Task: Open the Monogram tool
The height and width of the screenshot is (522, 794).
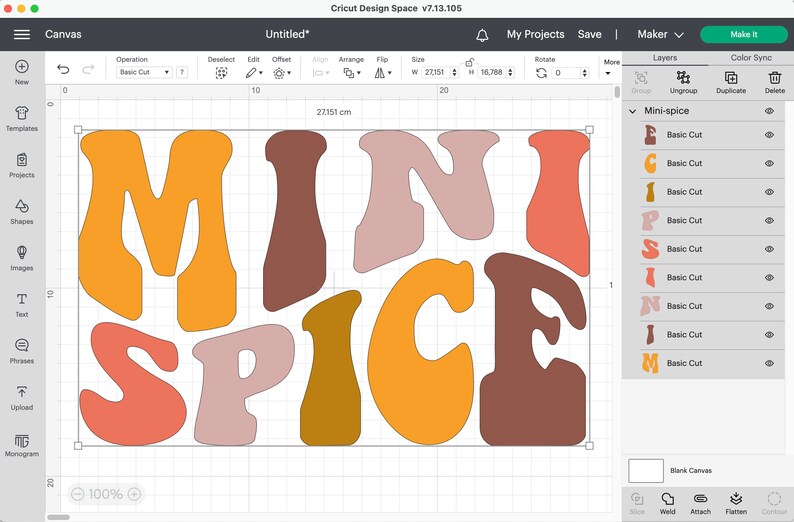Action: (x=22, y=445)
